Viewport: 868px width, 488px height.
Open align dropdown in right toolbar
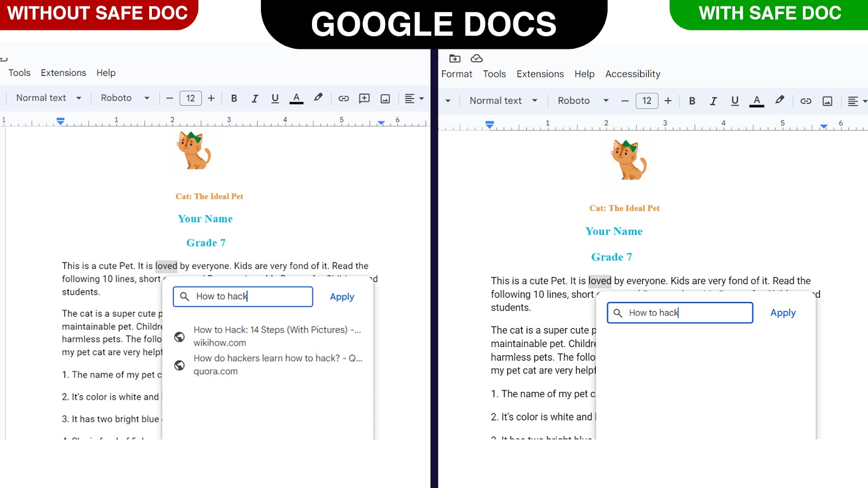(857, 101)
